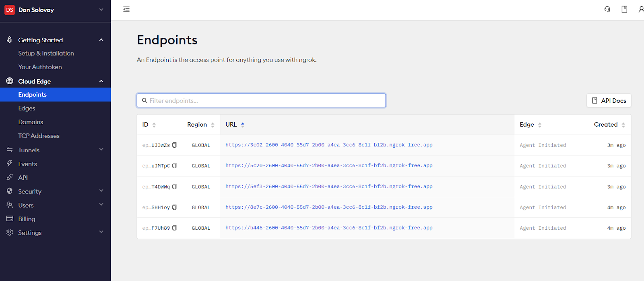Expand the Tunnels section chevron

(101, 149)
